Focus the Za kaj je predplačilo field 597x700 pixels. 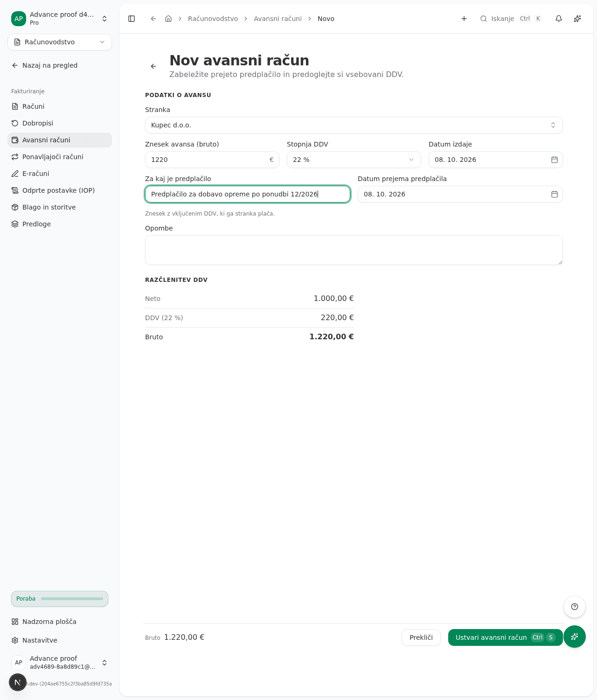(248, 194)
